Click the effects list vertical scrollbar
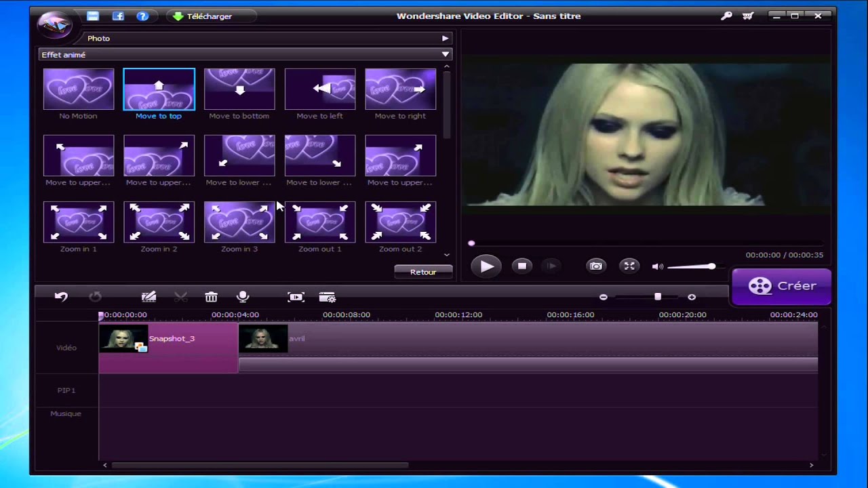The image size is (868, 488). point(446,104)
